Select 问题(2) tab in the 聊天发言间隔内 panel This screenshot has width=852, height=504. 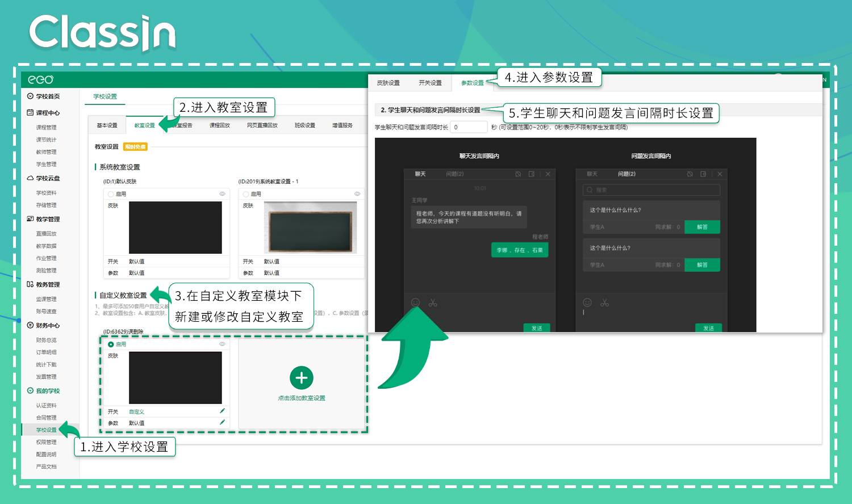(x=455, y=174)
